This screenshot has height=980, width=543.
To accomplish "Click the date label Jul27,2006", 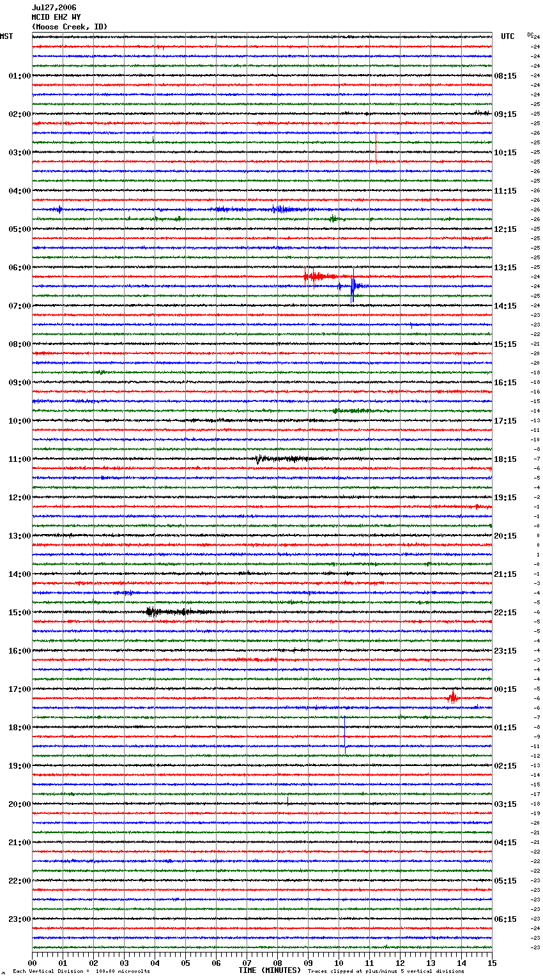I will (54, 8).
